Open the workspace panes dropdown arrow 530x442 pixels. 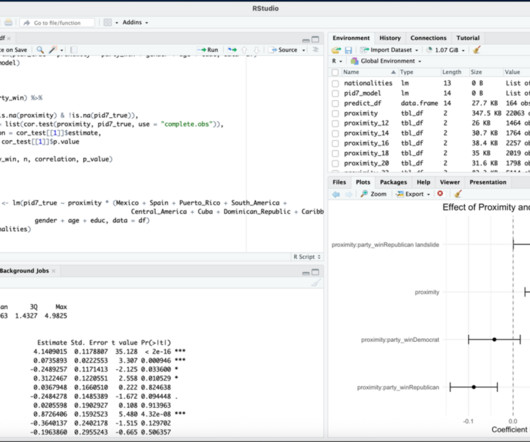click(117, 23)
